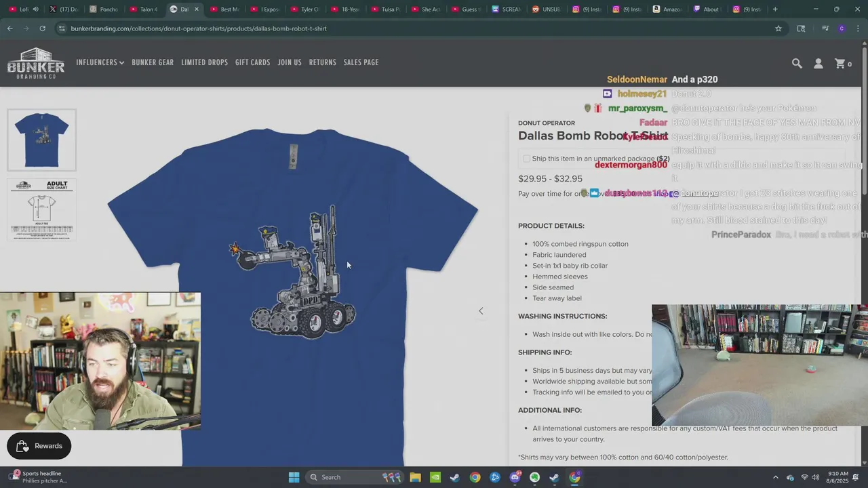This screenshot has height=488, width=868.
Task: Open NVIDIA app from the taskbar
Action: 435,477
